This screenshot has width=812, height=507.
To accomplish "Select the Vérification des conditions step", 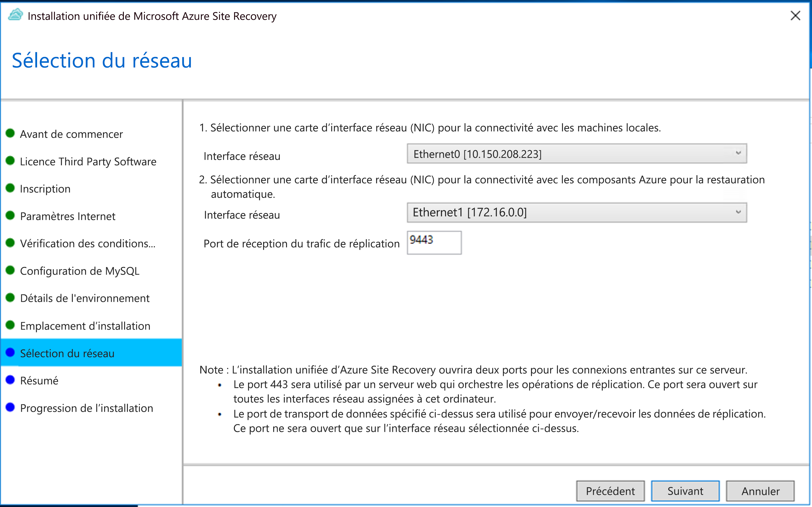I will pyautogui.click(x=88, y=244).
